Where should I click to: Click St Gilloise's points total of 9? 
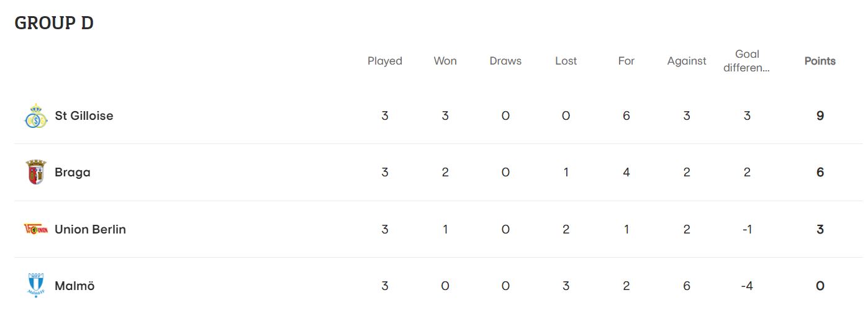coord(820,116)
